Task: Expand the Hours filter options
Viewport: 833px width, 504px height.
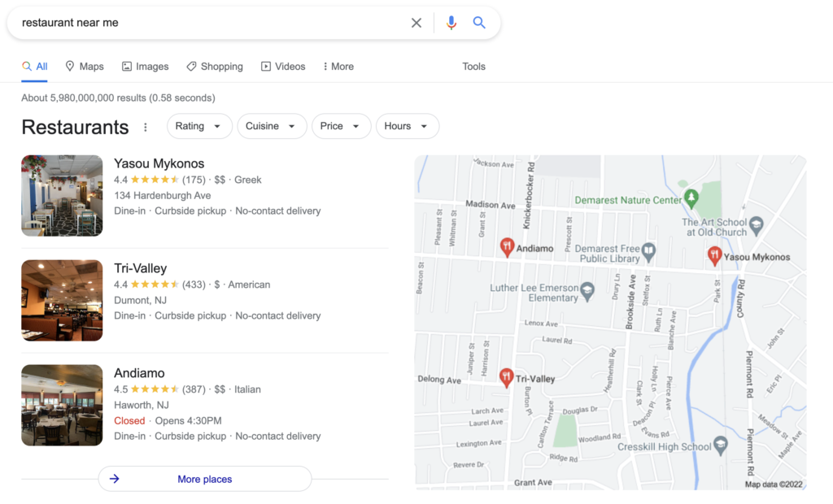Action: tap(407, 126)
